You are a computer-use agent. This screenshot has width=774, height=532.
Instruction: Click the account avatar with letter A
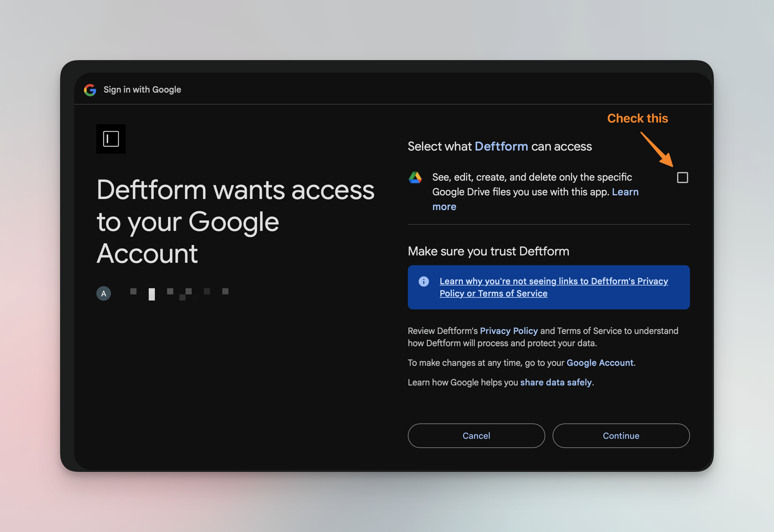pos(104,294)
